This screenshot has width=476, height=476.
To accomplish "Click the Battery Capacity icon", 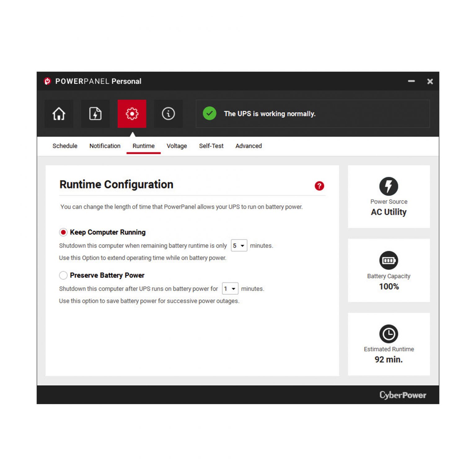I will pyautogui.click(x=389, y=261).
